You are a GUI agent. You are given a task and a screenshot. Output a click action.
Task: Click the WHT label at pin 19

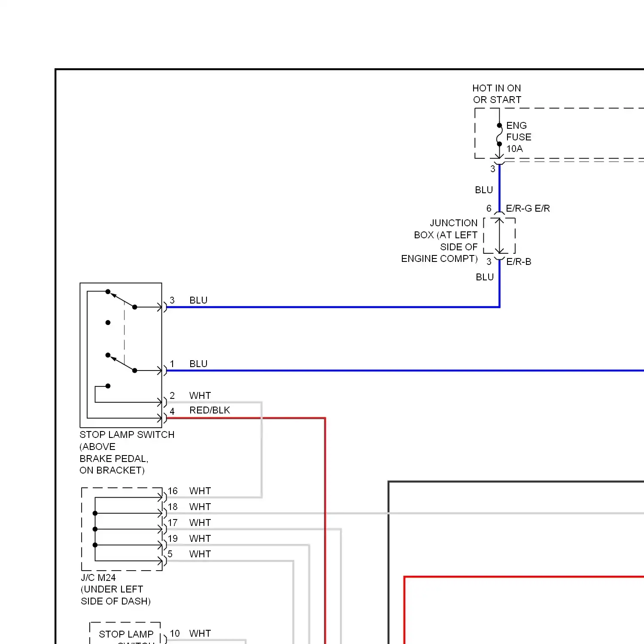pyautogui.click(x=200, y=538)
